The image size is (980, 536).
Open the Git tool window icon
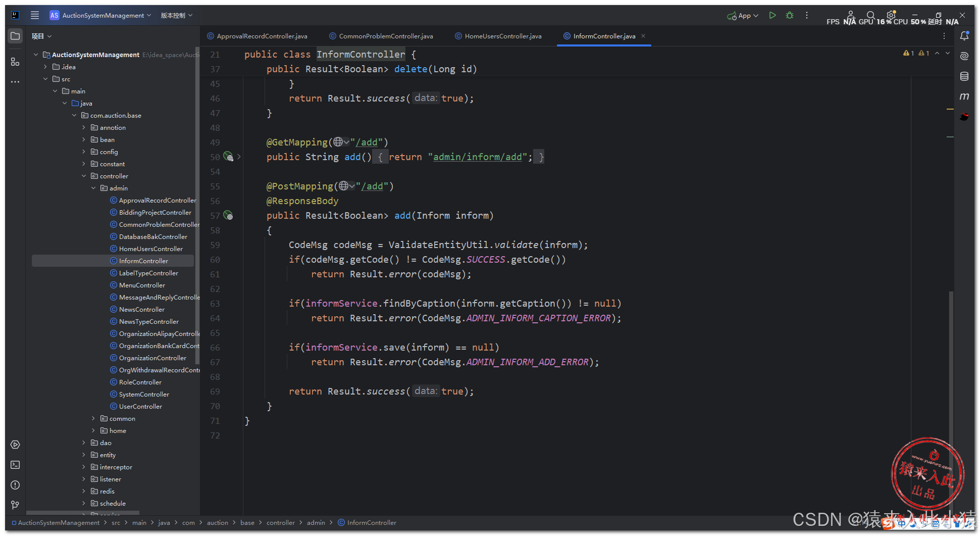tap(15, 505)
